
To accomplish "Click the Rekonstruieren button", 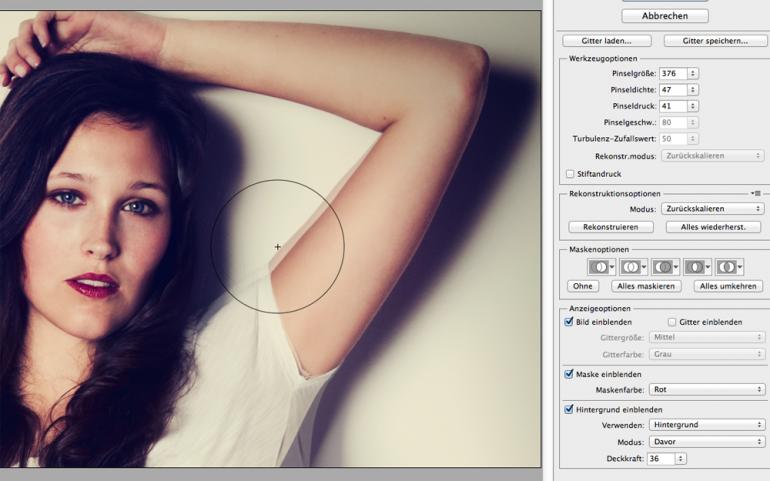I will (611, 227).
